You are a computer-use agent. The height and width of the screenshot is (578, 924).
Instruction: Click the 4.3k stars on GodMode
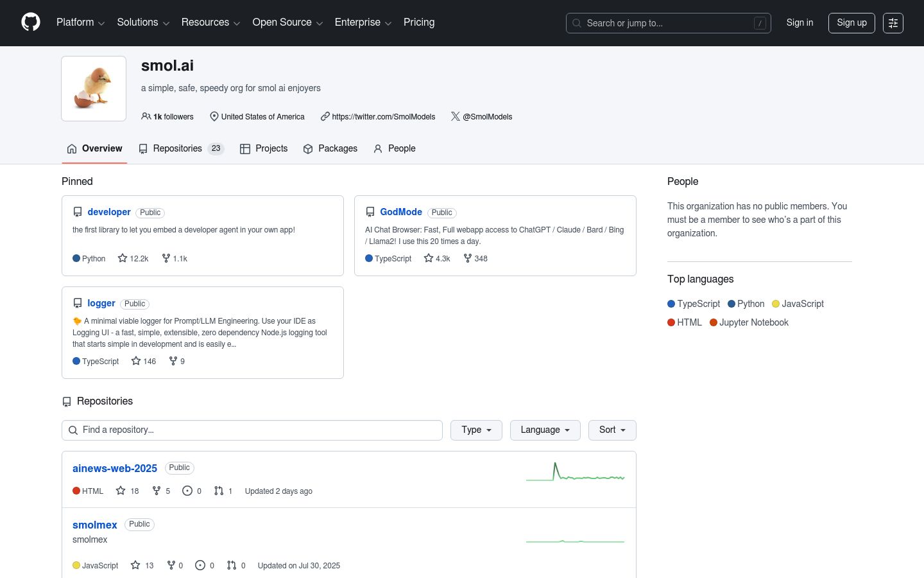coord(437,258)
